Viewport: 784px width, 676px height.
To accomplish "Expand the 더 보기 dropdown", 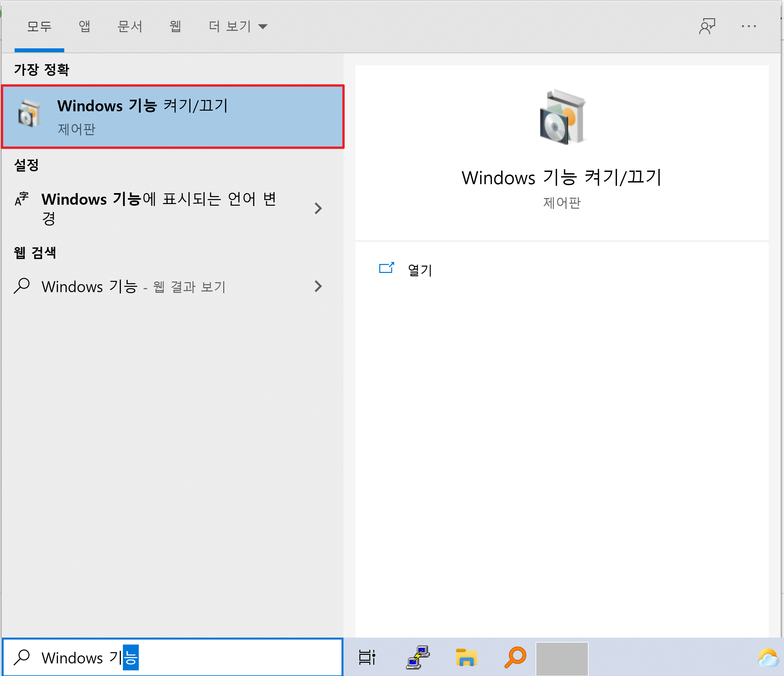I will click(x=238, y=26).
